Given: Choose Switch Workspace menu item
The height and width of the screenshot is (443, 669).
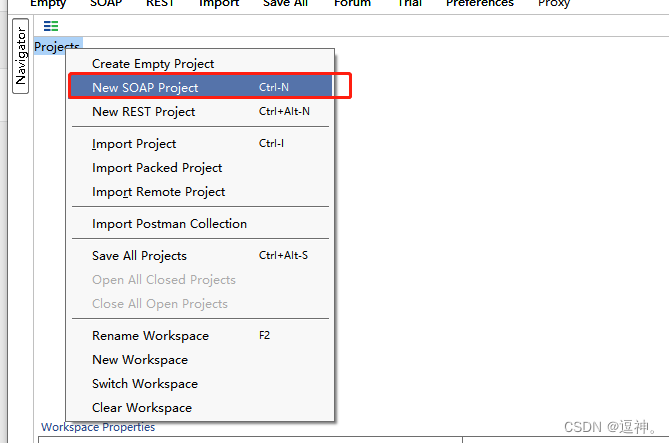Looking at the screenshot, I should [x=200, y=384].
